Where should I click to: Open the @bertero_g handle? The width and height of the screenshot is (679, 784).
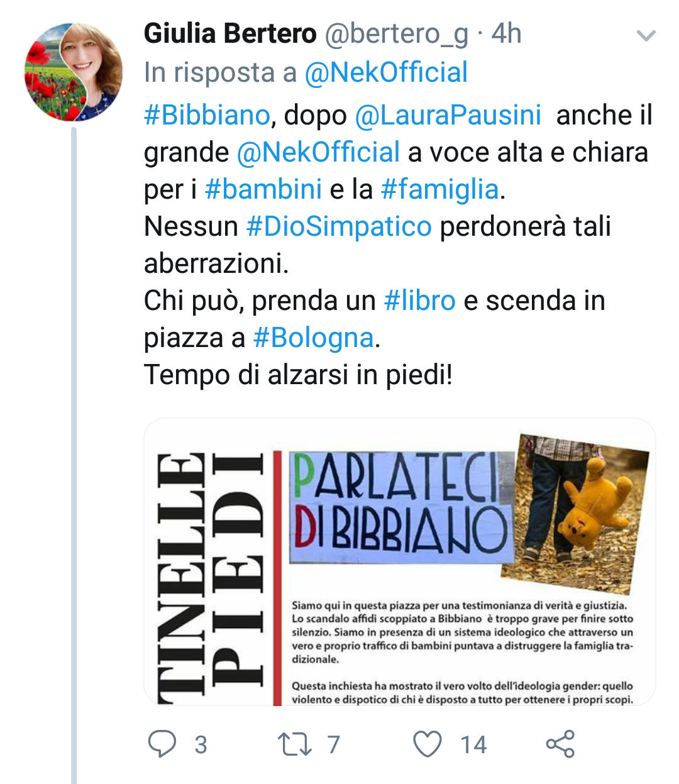396,33
